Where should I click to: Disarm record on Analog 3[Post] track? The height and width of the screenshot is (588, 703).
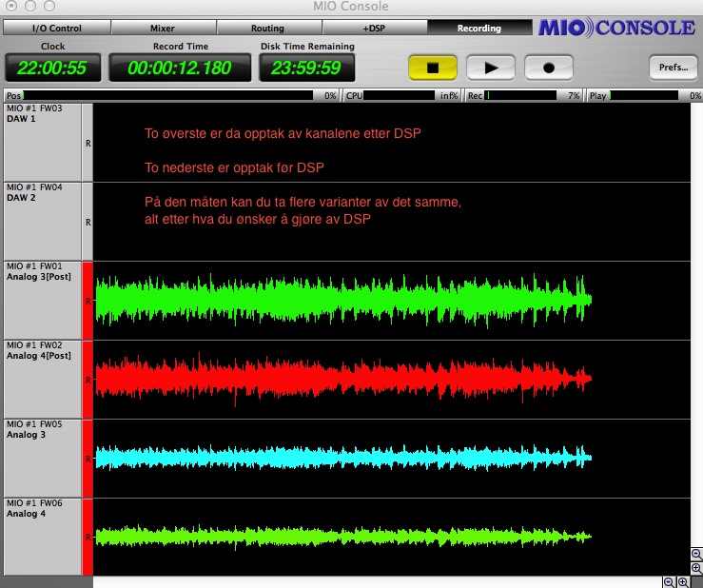(x=88, y=301)
